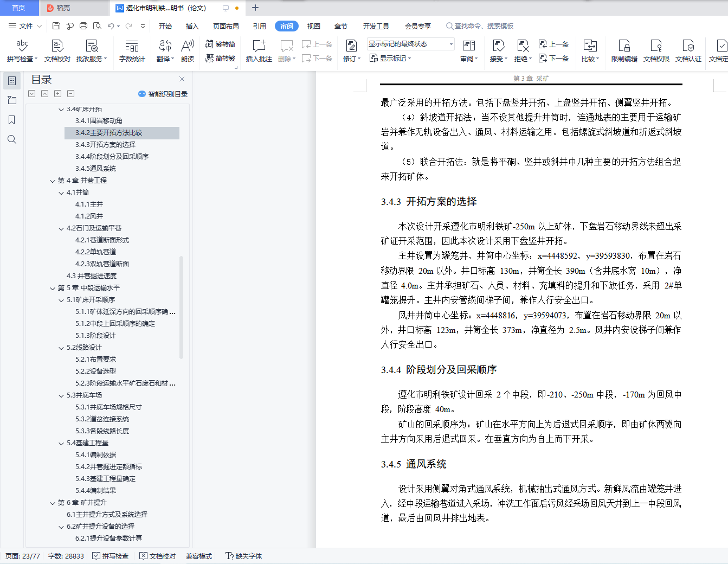The height and width of the screenshot is (564, 728).
Task: Open the bookmark icon in sidebar
Action: pyautogui.click(x=12, y=120)
